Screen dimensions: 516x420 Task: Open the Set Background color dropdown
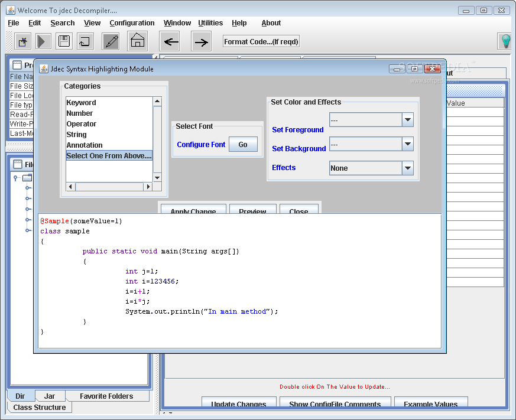[408, 144]
